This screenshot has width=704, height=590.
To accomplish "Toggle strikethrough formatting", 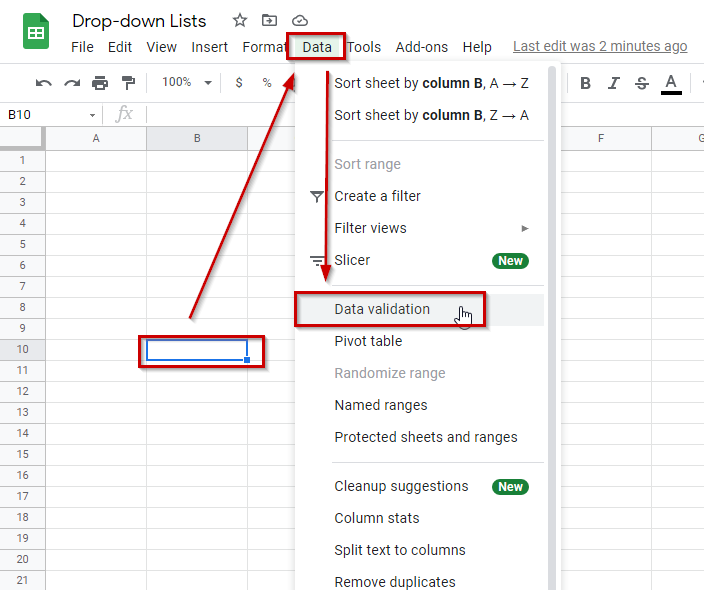I will pos(642,83).
